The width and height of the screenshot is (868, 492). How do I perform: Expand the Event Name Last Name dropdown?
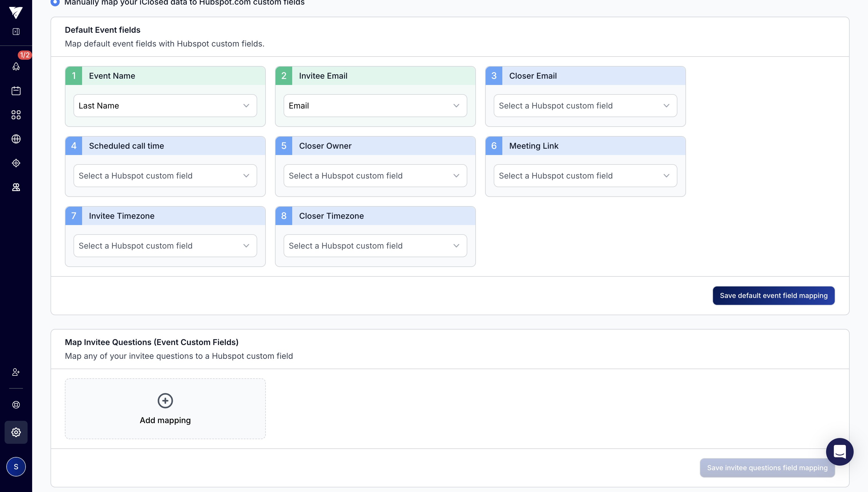coord(165,106)
